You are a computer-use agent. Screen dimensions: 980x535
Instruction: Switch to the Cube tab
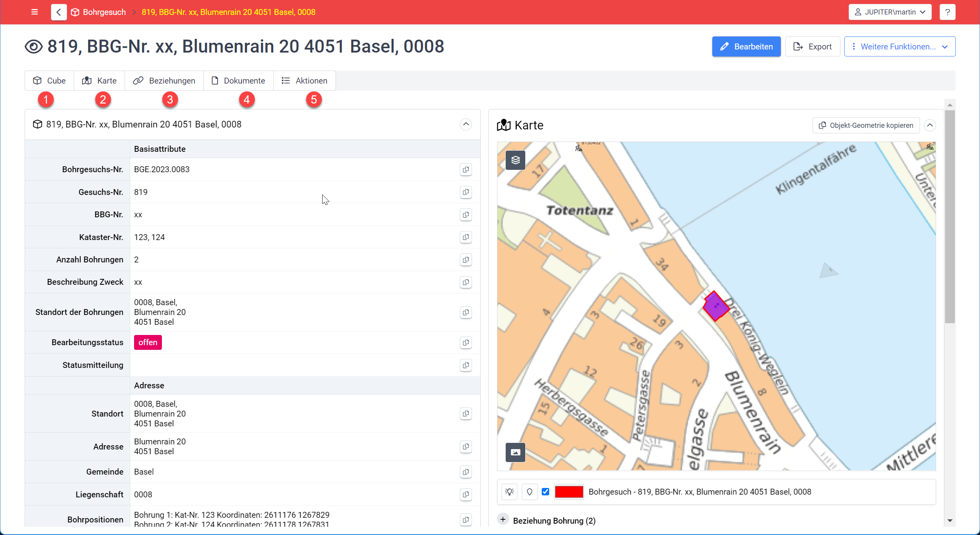[49, 80]
